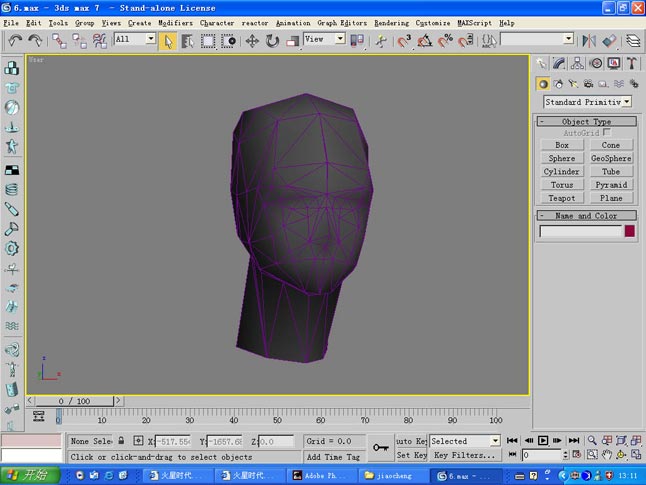Select the Select and Scale tool
The image size is (646, 485).
tap(293, 41)
